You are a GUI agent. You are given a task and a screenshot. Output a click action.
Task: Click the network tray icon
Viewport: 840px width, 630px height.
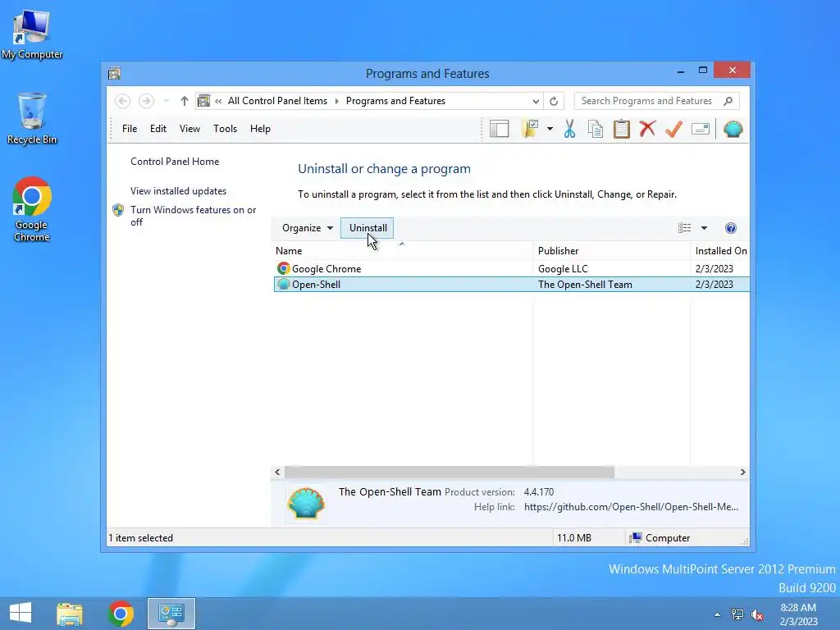(737, 614)
